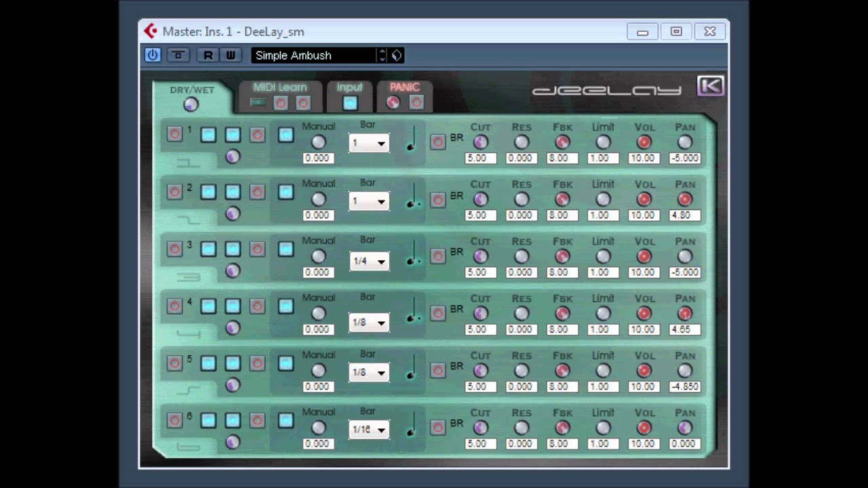Screen dimensions: 868x488
Task: Click the note icon in delay line 6
Action: pyautogui.click(x=411, y=424)
